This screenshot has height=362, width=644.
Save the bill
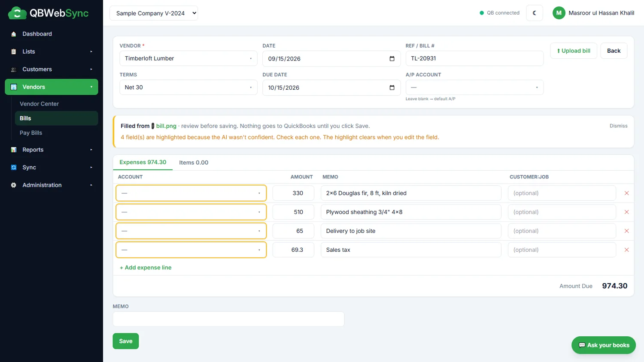click(126, 341)
